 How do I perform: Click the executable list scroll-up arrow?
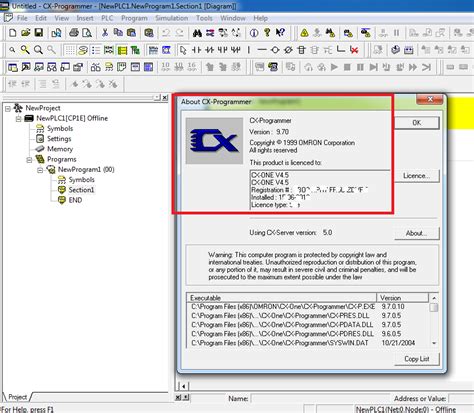[x=434, y=298]
